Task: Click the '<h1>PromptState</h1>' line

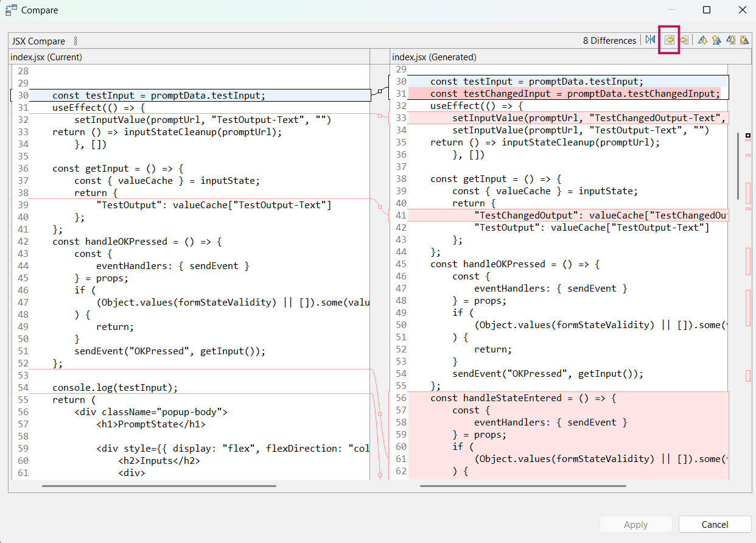Action: [151, 424]
